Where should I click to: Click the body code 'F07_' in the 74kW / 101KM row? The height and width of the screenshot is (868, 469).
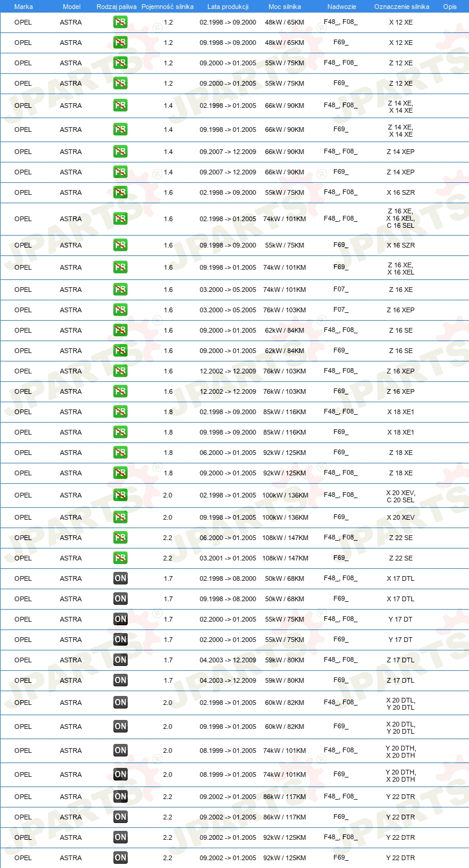(x=341, y=289)
